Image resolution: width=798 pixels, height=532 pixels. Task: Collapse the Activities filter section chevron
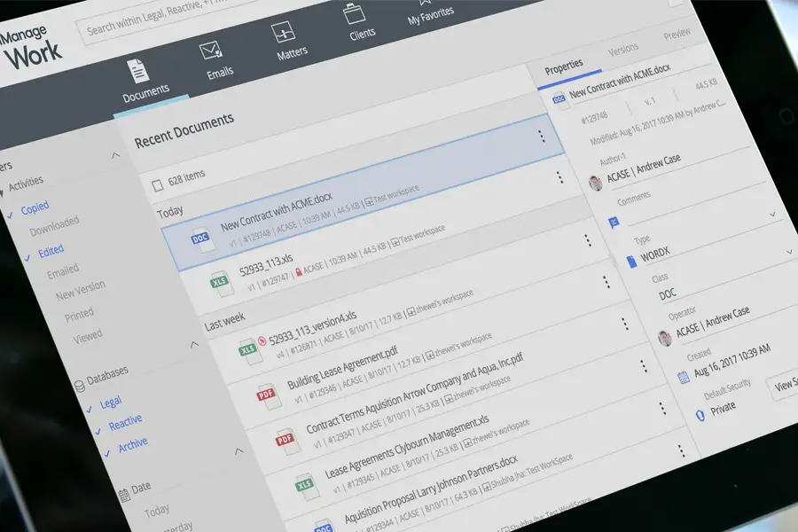coord(115,155)
